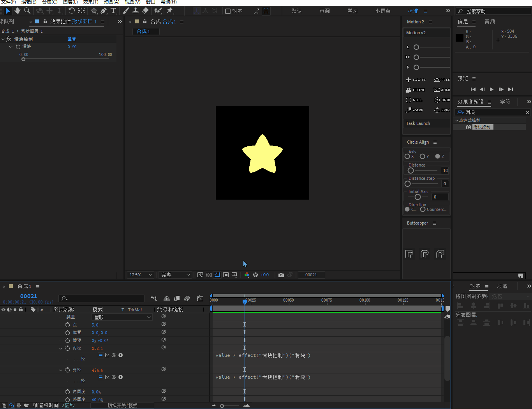Choose the star Shape tool

pyautogui.click(x=94, y=11)
